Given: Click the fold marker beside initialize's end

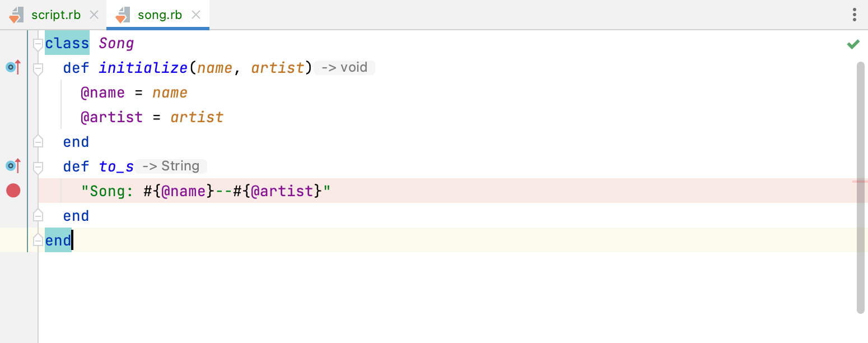Looking at the screenshot, I should pyautogui.click(x=38, y=141).
